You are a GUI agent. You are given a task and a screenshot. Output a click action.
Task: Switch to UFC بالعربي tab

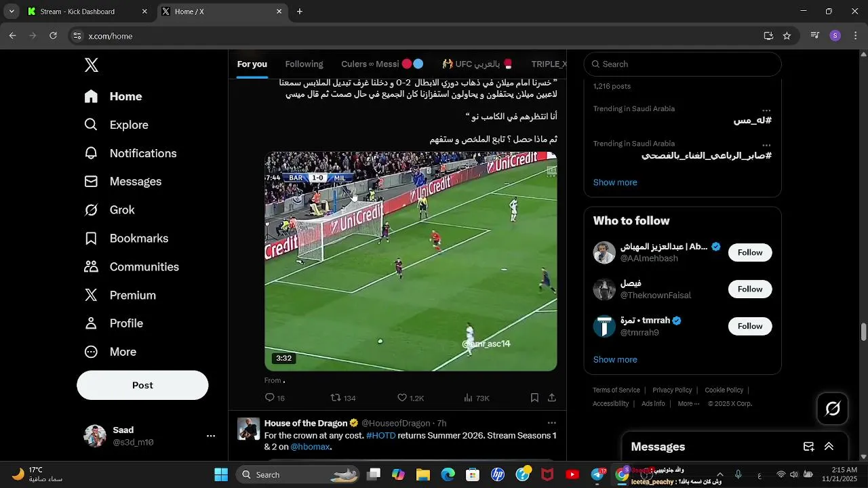point(477,64)
